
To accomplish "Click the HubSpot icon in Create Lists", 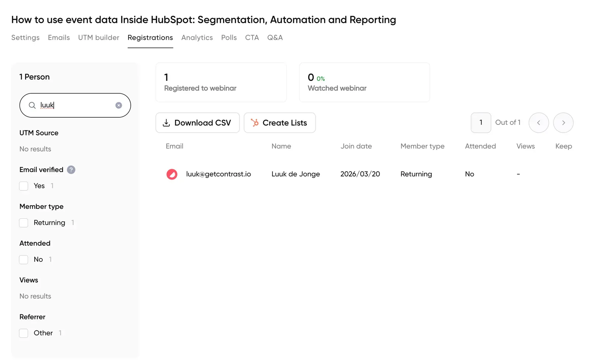I will 255,123.
